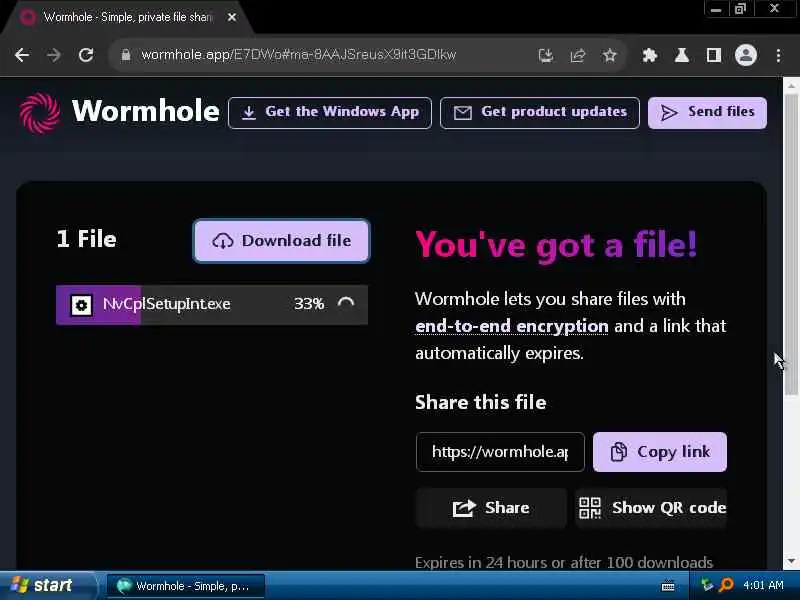The height and width of the screenshot is (600, 800).
Task: Click Show QR code button
Action: pos(652,508)
